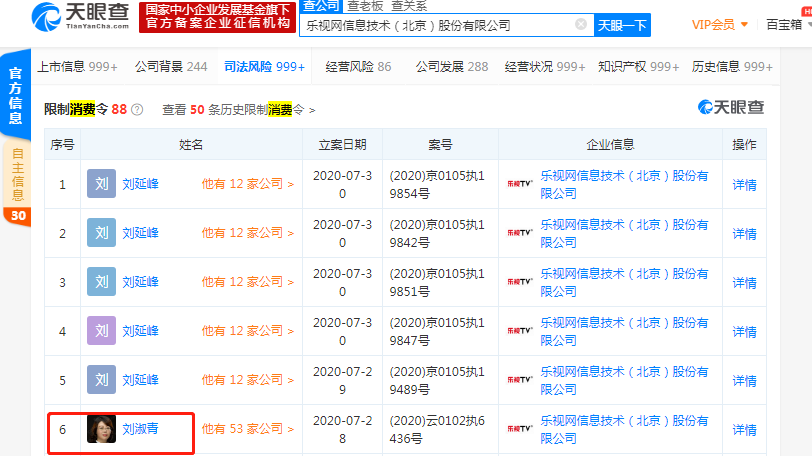812x456 pixels.
Task: Open the 历史信息 tab
Action: point(732,67)
